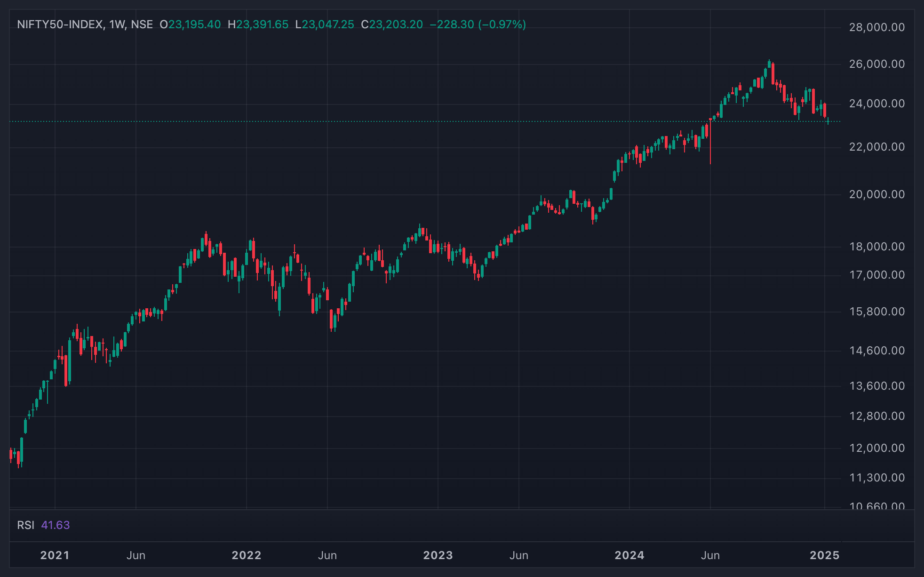Click the long red wick candle at June 2024
Viewport: 924px width, 577px height.
point(710,141)
